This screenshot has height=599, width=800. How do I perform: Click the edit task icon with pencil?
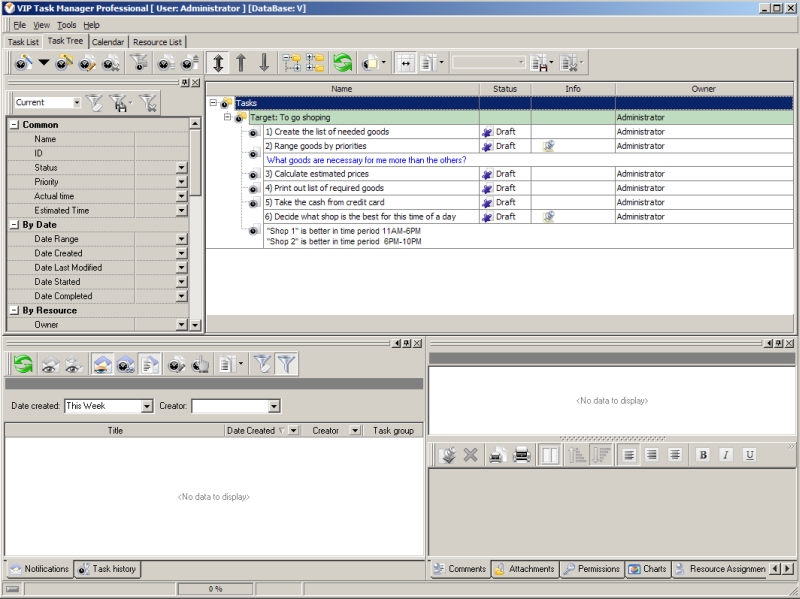(x=87, y=63)
